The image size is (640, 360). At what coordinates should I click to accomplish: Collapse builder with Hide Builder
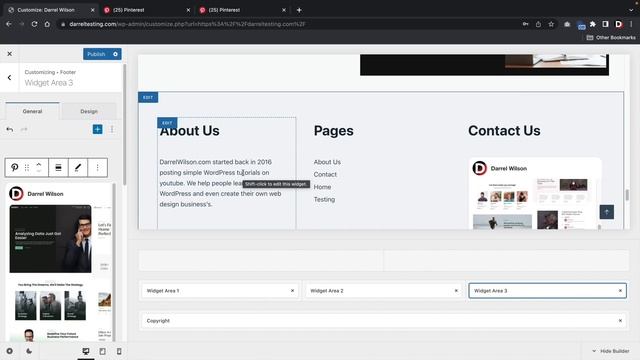point(610,351)
